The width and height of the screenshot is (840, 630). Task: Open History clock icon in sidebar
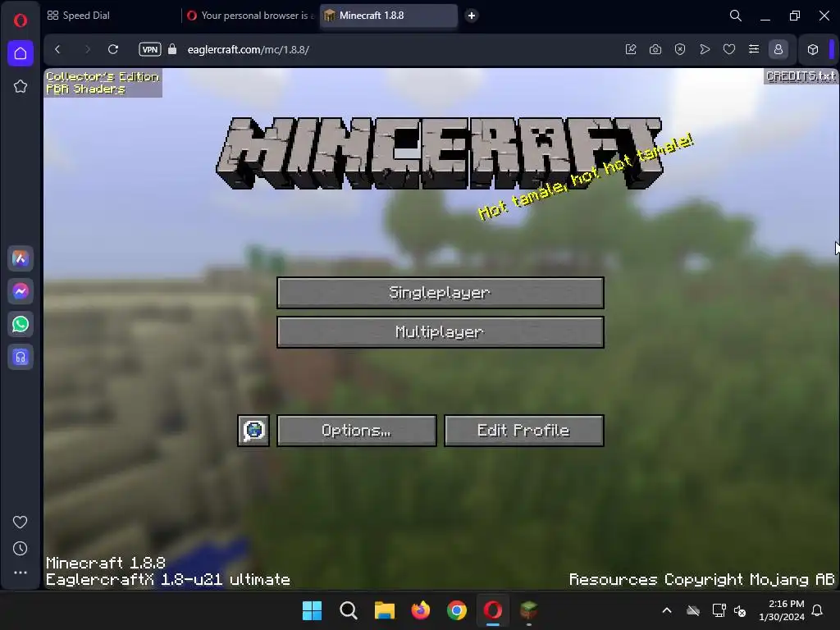click(x=20, y=549)
